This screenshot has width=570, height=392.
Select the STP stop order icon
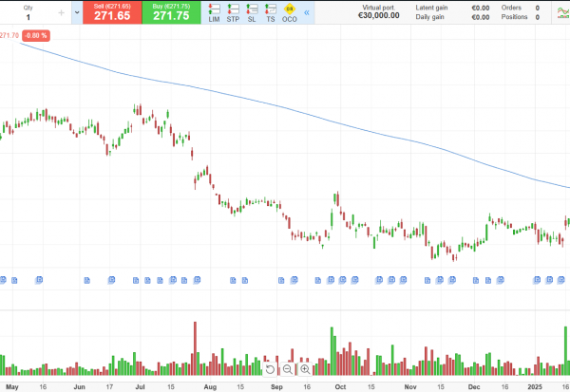[233, 12]
